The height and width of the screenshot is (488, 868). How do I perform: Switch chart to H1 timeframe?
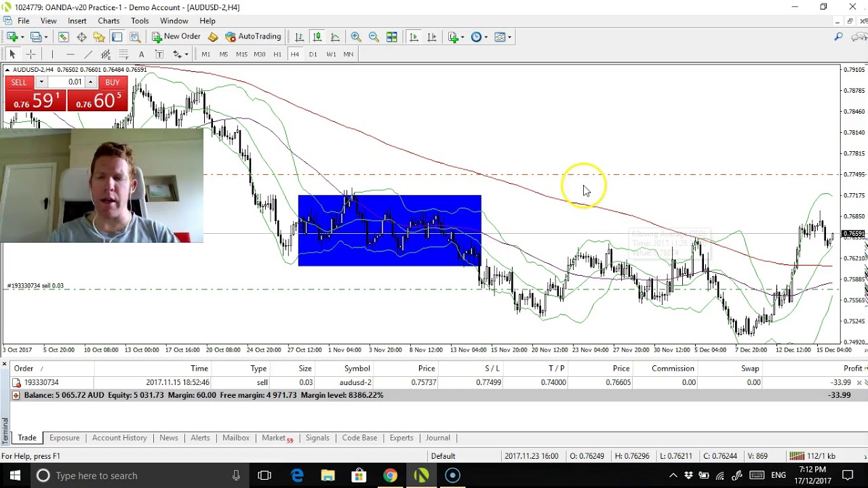coord(277,54)
